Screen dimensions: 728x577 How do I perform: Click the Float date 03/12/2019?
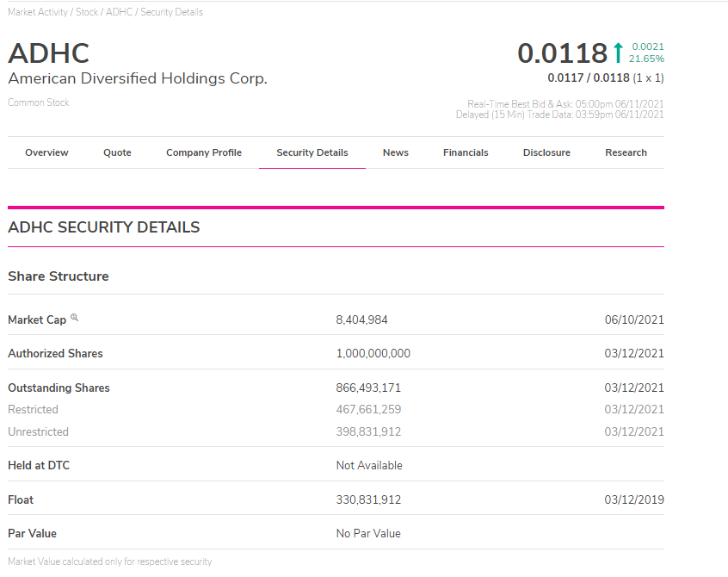click(x=634, y=499)
